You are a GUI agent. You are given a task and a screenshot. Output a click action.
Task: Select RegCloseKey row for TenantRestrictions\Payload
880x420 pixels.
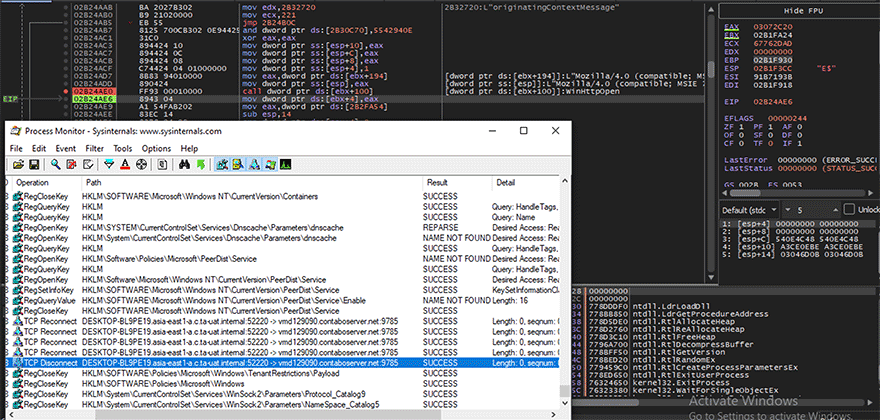click(283, 373)
